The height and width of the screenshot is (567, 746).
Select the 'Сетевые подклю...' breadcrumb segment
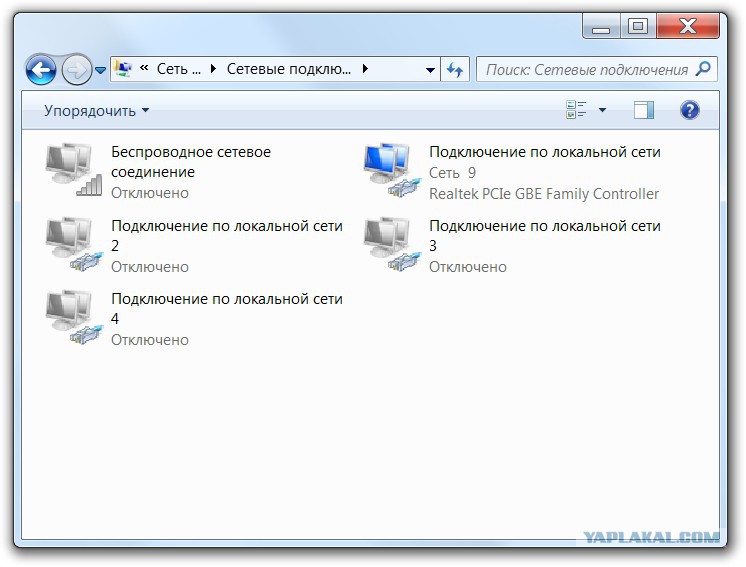289,69
